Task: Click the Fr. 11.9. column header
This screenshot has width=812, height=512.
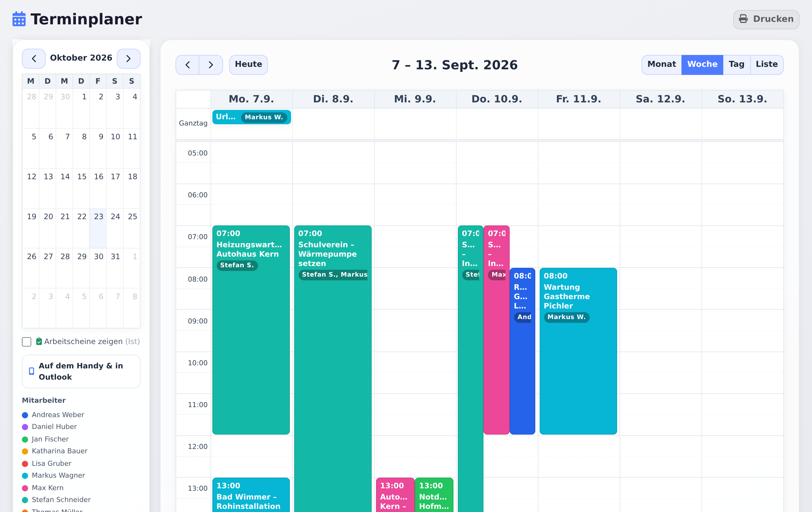Action: tap(578, 99)
